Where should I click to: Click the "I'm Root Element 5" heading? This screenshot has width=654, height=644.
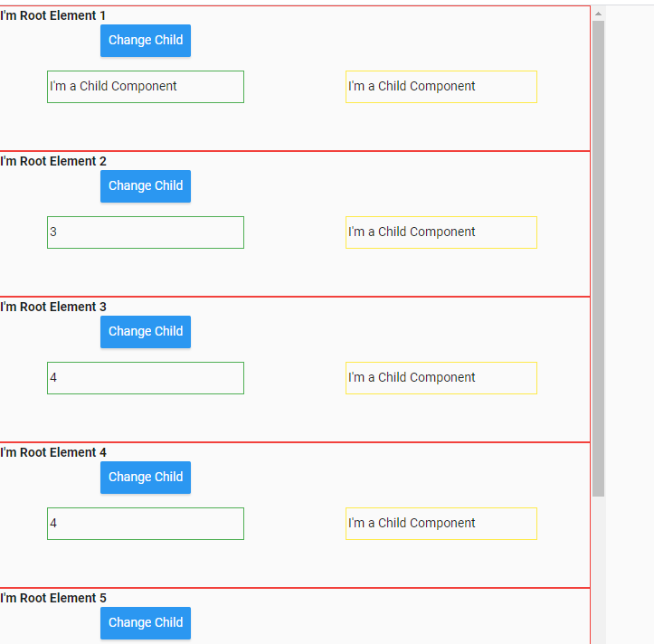pos(53,599)
